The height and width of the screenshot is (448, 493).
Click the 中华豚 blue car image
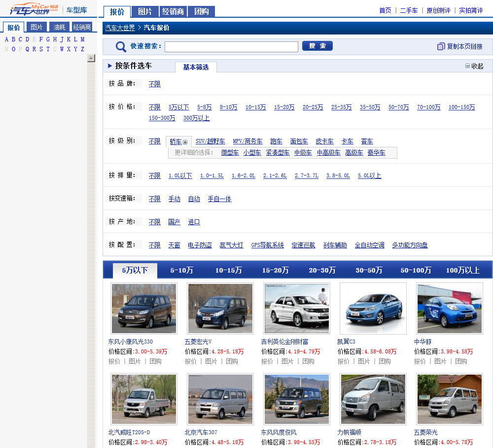[450, 309]
